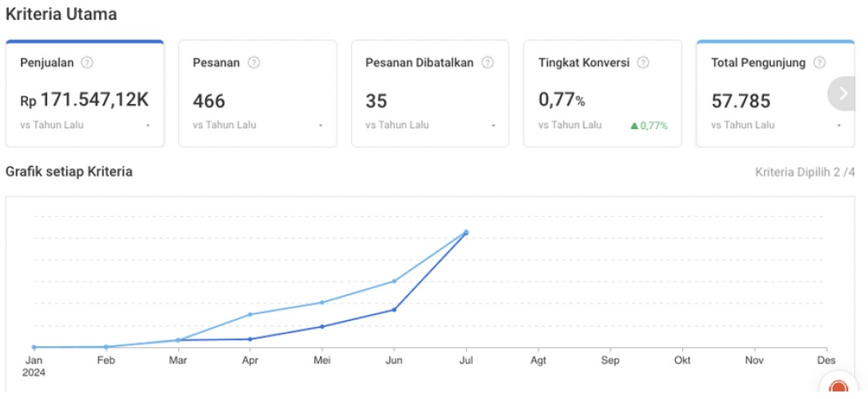
Task: Click the help icon beside Pesanan
Action: 254,63
